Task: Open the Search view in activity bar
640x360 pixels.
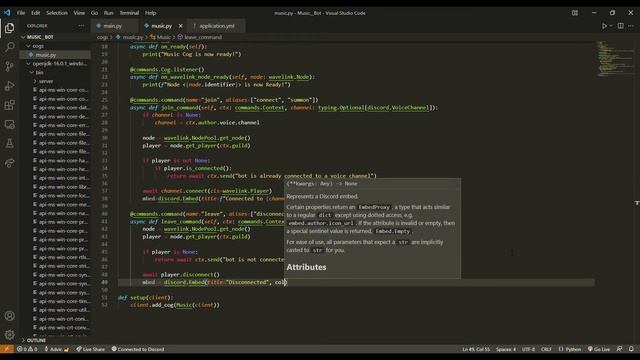Action: point(9,47)
